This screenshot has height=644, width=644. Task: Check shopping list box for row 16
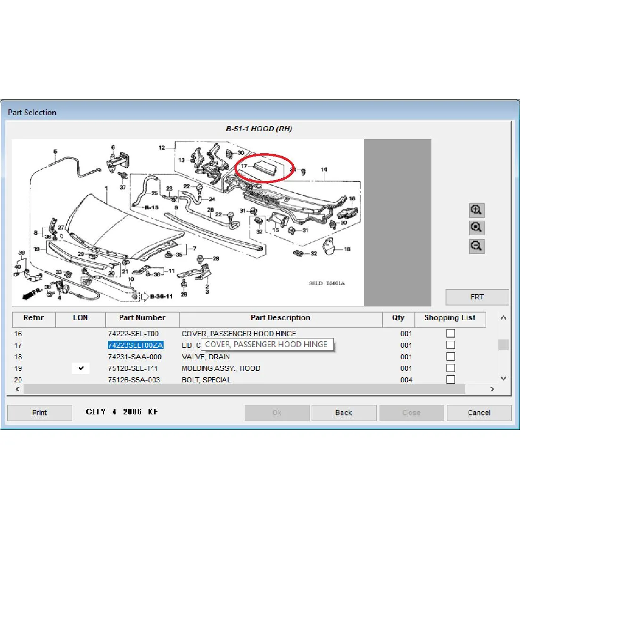[x=451, y=333]
